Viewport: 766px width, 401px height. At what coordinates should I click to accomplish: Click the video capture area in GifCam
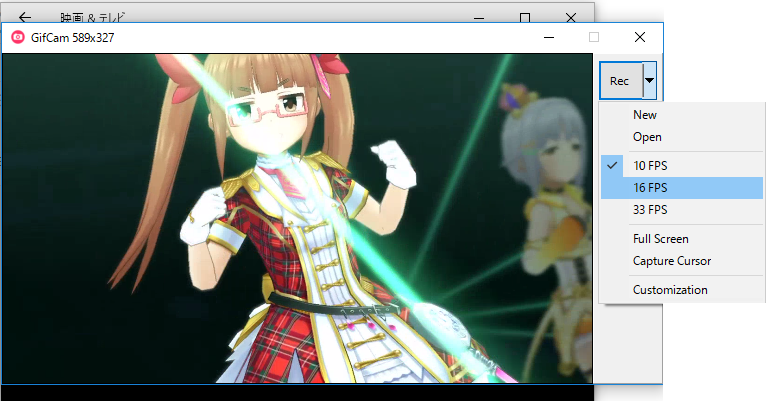pyautogui.click(x=297, y=218)
